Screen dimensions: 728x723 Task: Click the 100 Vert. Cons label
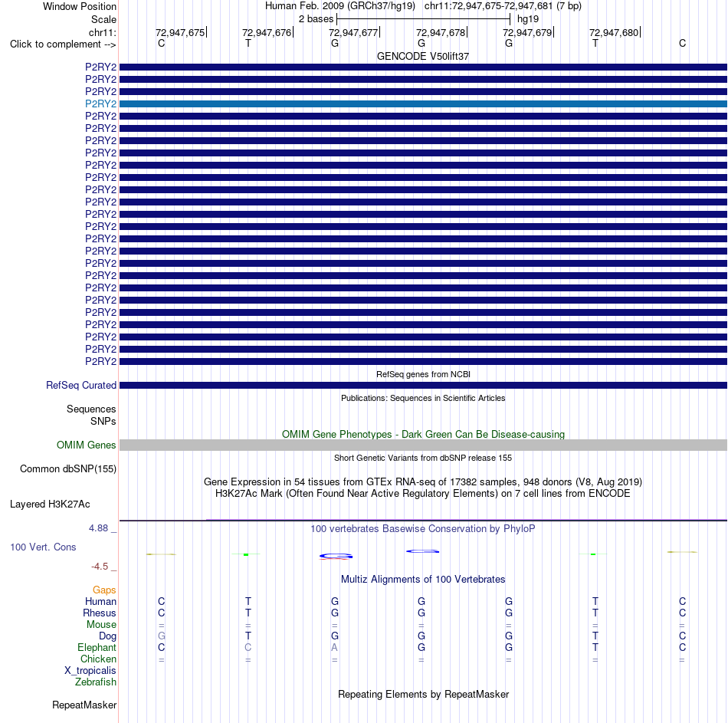pos(43,547)
